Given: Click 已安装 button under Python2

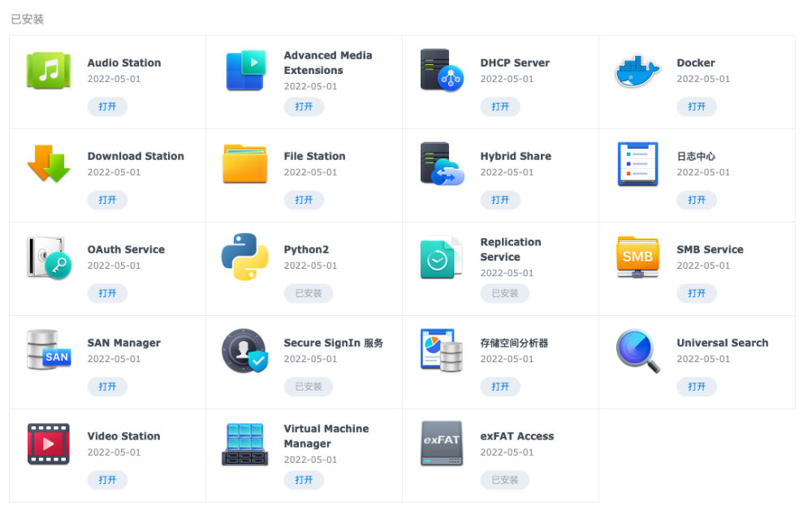Looking at the screenshot, I should [308, 293].
